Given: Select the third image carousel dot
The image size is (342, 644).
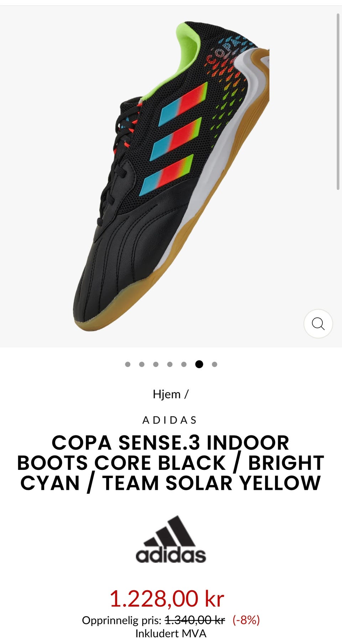Looking at the screenshot, I should click(x=156, y=364).
